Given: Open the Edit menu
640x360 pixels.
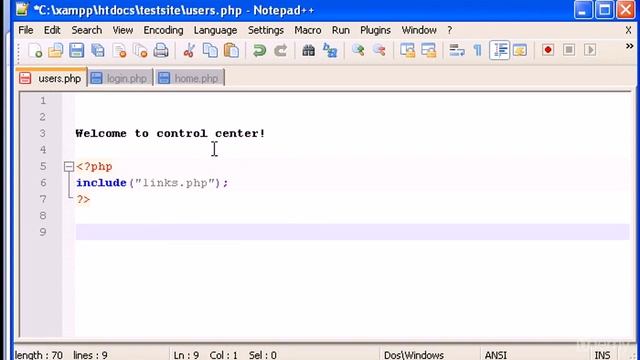Looking at the screenshot, I should coord(52,30).
